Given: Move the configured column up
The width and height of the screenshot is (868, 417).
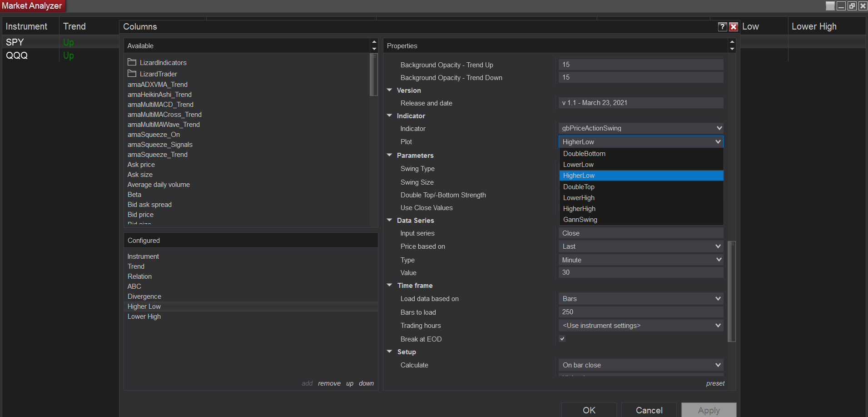Looking at the screenshot, I should 350,383.
